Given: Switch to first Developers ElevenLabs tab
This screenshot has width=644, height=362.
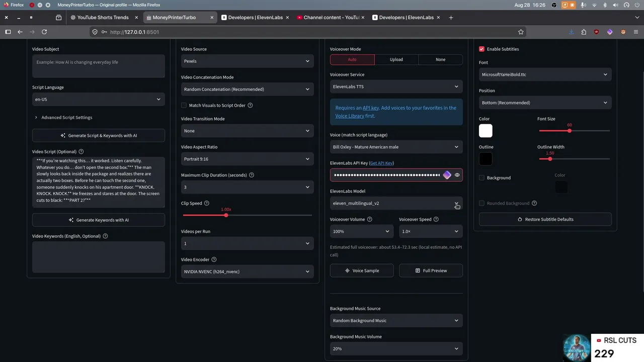Looking at the screenshot, I should coord(256,18).
